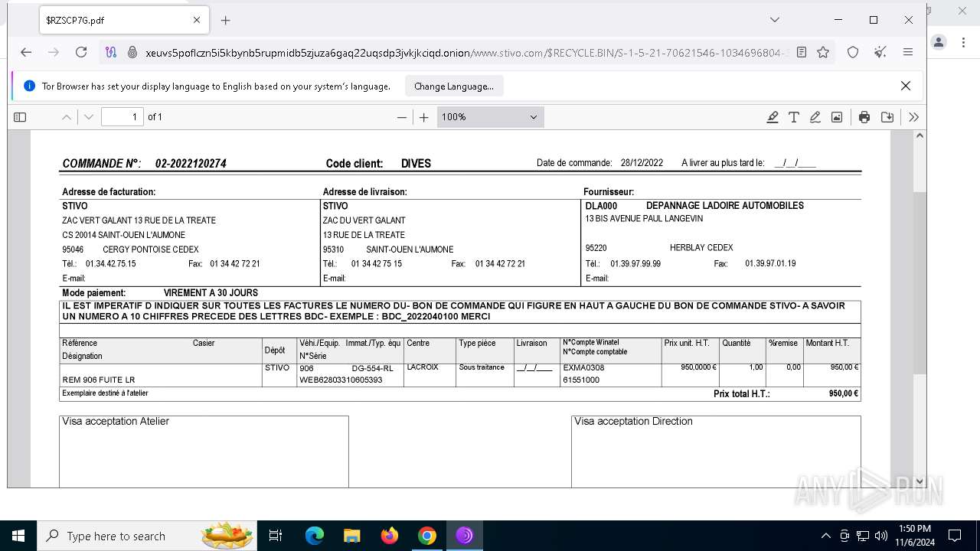980x551 pixels.
Task: Add an image to the PDF
Action: tap(837, 117)
